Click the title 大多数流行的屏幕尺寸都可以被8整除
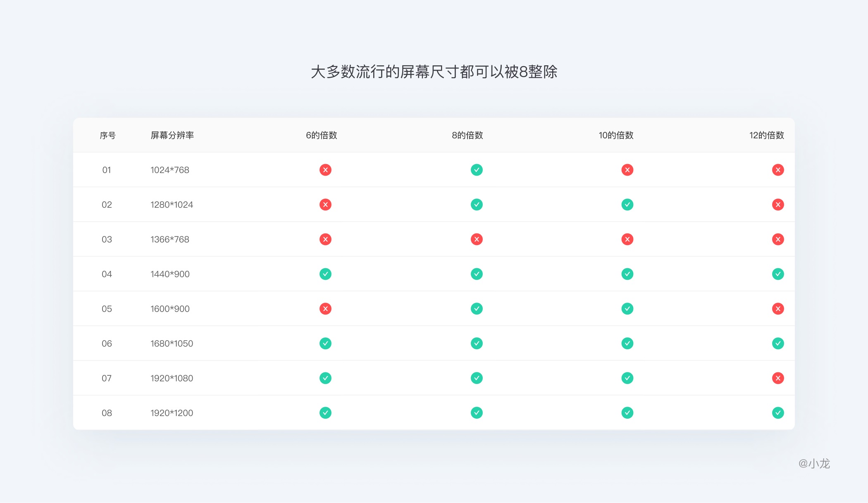868x503 pixels. pos(434,72)
